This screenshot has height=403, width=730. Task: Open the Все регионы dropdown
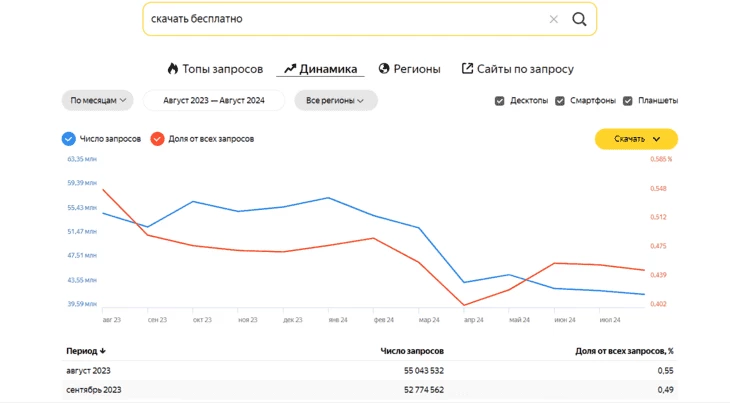coord(336,101)
